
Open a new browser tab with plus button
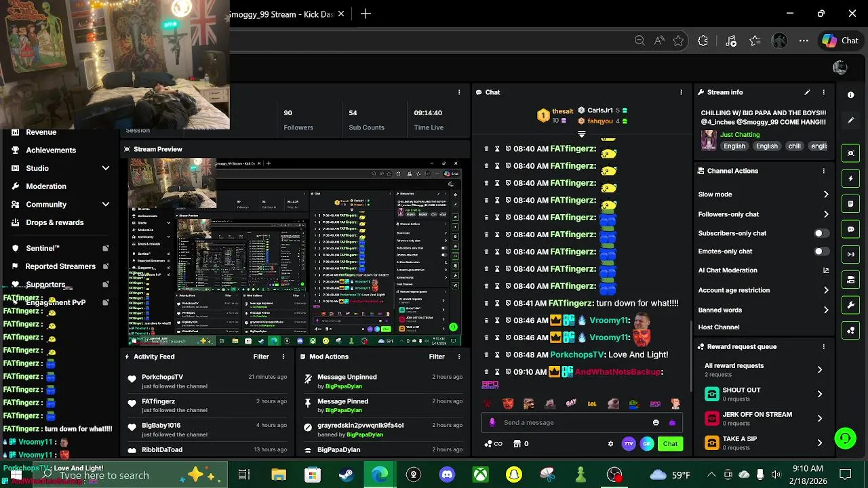(366, 14)
